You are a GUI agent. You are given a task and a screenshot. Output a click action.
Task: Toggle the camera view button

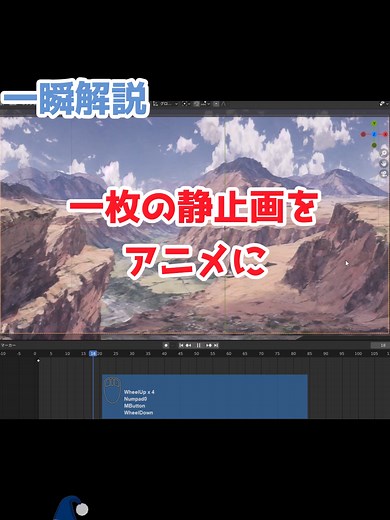tap(384, 174)
